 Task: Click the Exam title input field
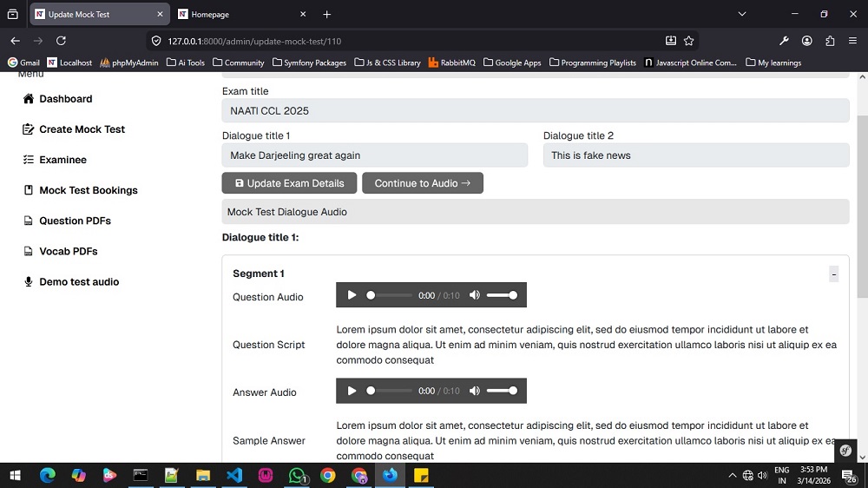point(535,110)
